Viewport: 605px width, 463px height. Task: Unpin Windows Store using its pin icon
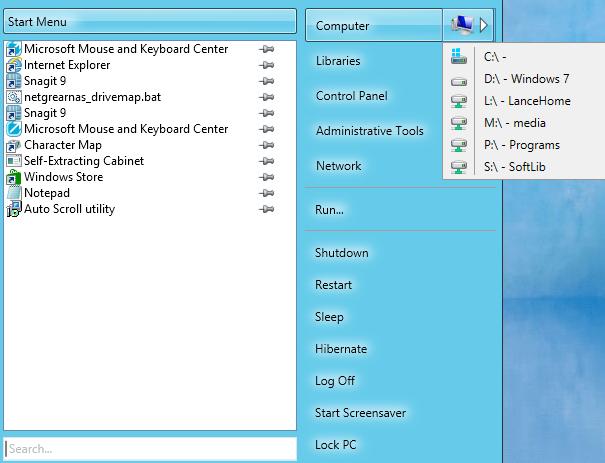click(266, 177)
